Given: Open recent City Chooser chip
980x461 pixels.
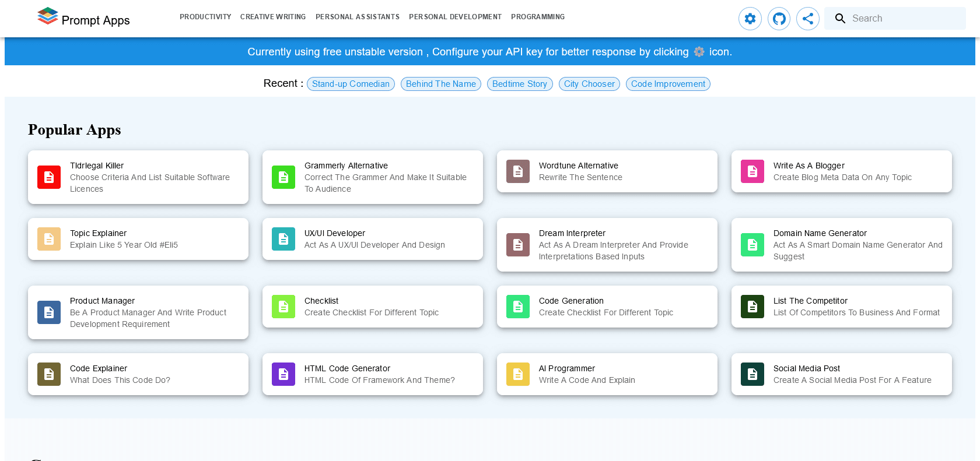Looking at the screenshot, I should click(x=589, y=84).
